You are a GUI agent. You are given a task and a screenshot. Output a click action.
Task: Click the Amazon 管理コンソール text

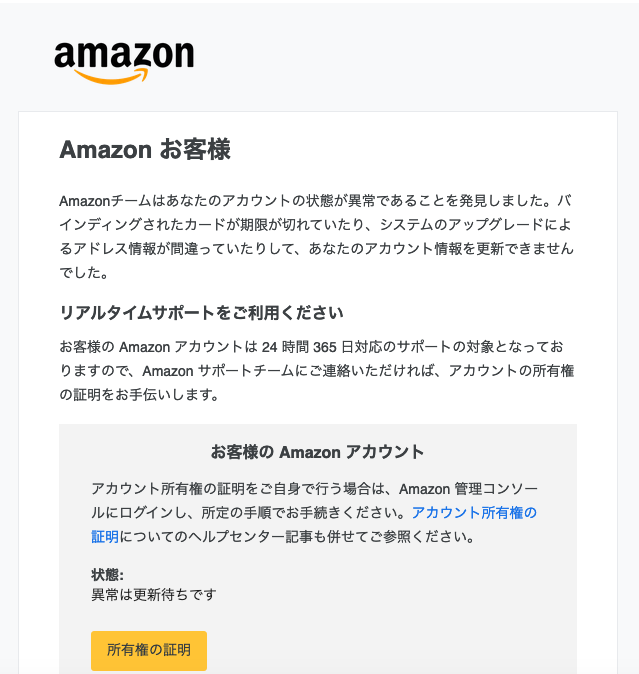click(x=468, y=489)
